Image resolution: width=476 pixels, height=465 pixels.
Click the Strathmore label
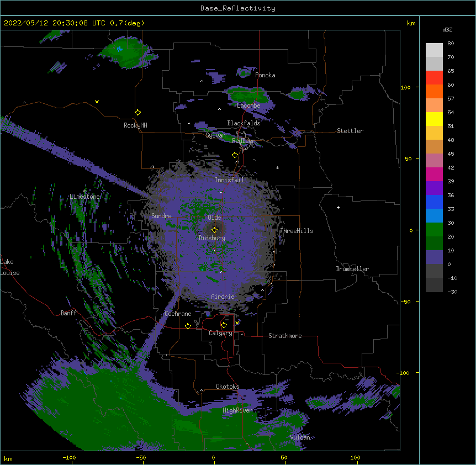(285, 336)
